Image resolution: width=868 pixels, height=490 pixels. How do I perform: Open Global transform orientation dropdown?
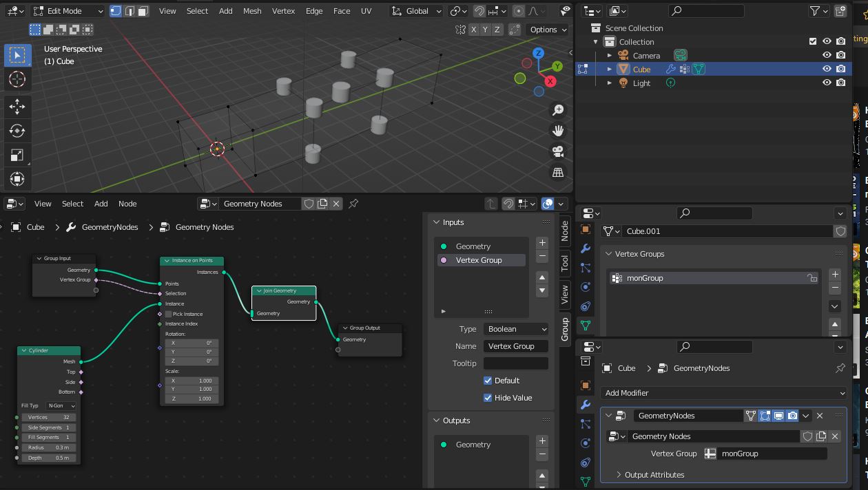pos(415,11)
